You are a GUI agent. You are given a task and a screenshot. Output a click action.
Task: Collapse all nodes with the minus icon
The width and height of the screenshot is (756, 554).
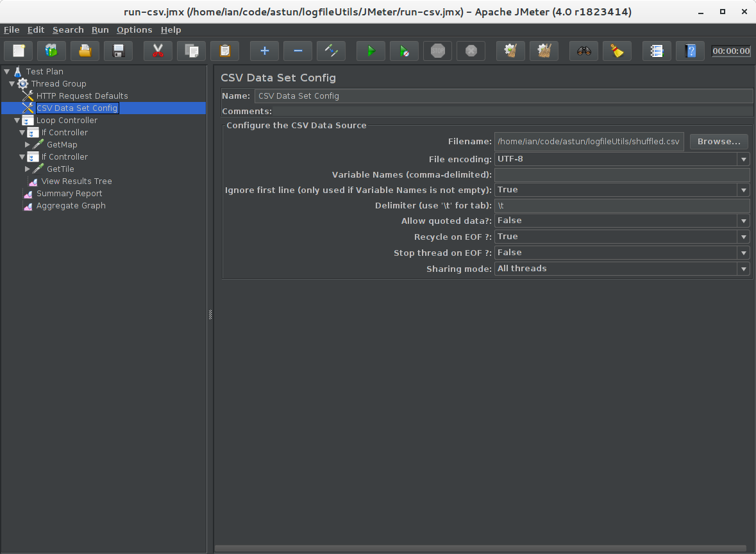point(298,51)
